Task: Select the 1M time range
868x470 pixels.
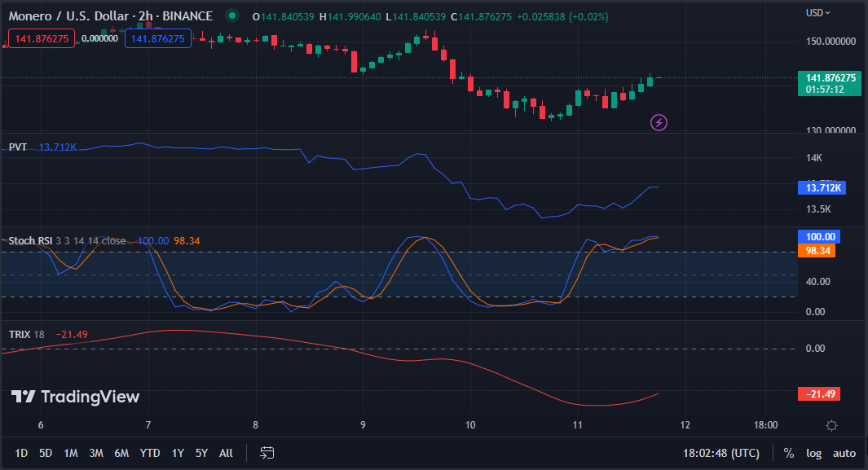Action: 71,453
